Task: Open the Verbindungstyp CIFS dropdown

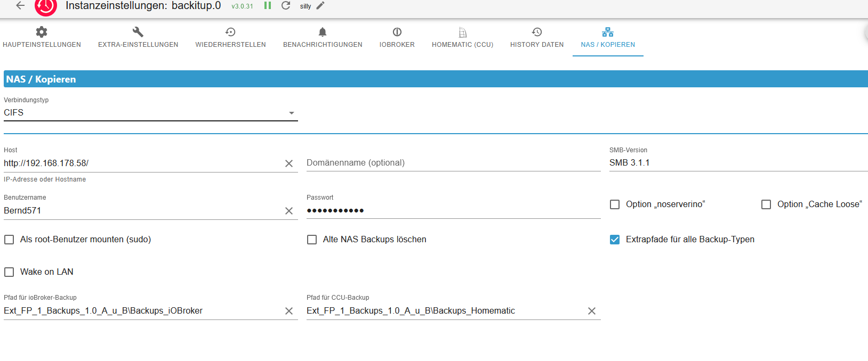Action: pyautogui.click(x=151, y=113)
